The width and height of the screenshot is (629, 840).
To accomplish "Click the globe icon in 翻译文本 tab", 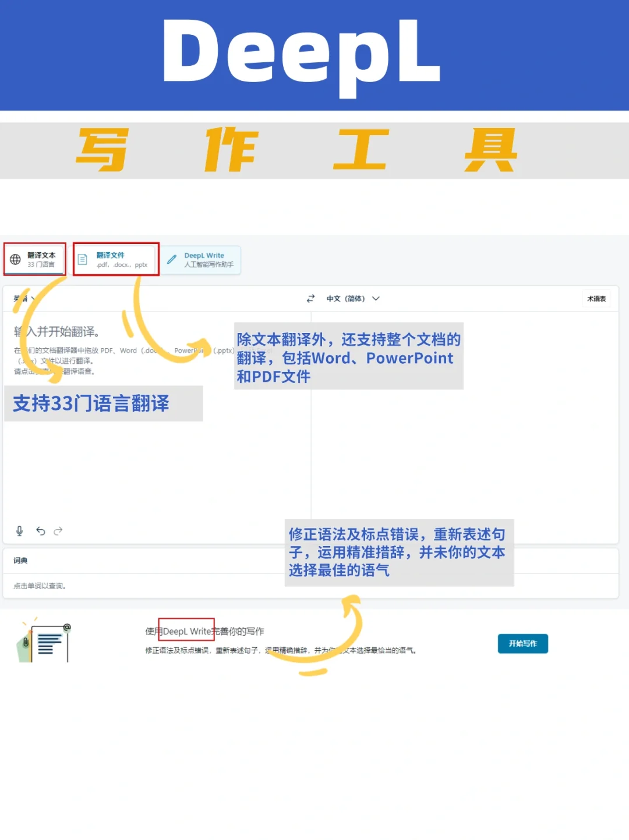I will coord(16,260).
